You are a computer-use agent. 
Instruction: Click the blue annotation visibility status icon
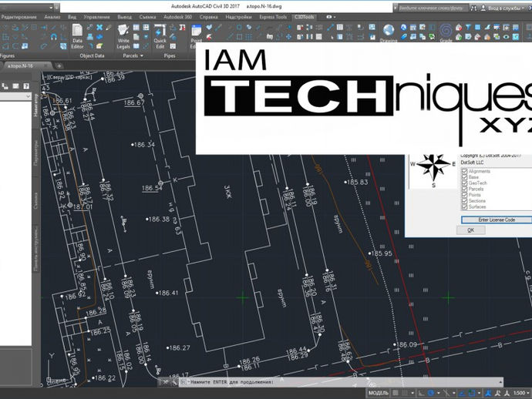click(x=488, y=393)
